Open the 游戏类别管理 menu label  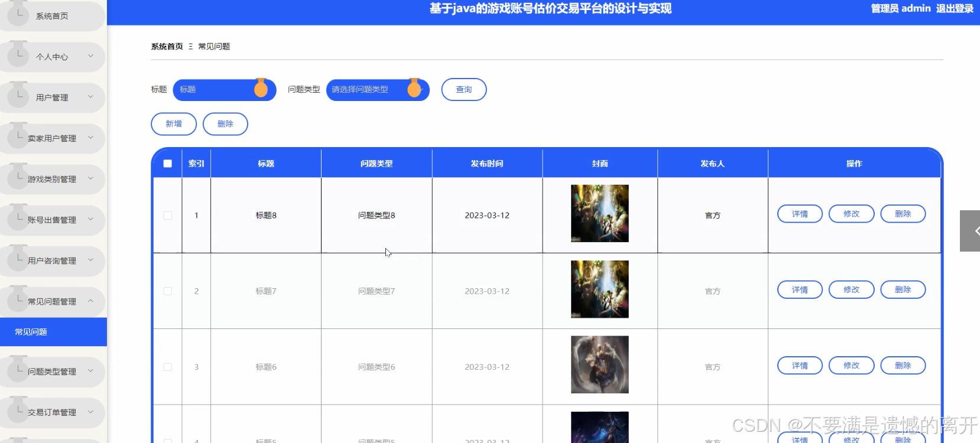52,179
